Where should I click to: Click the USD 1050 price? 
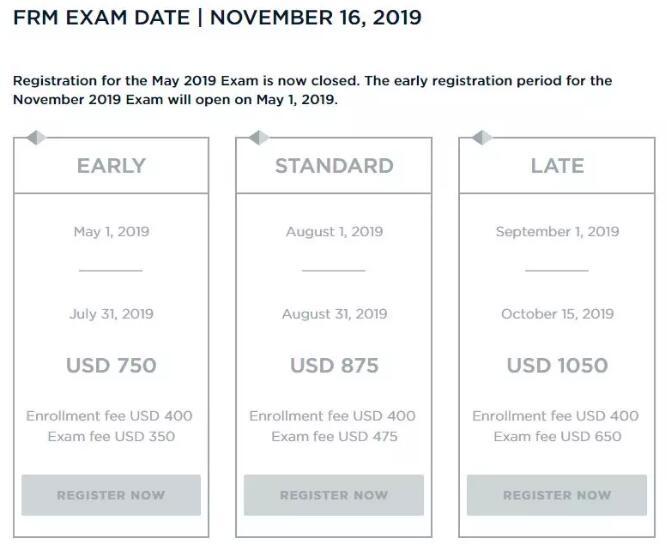557,366
